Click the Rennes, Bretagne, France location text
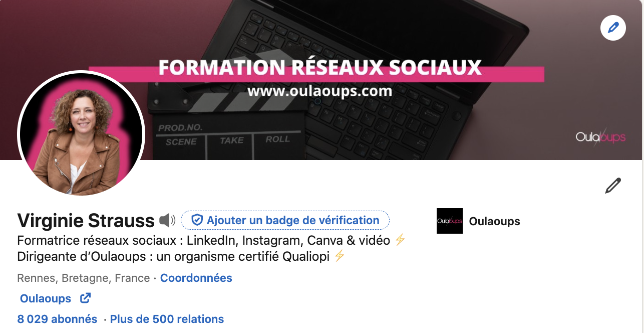Screen dimensions: 644x333 click(84, 278)
